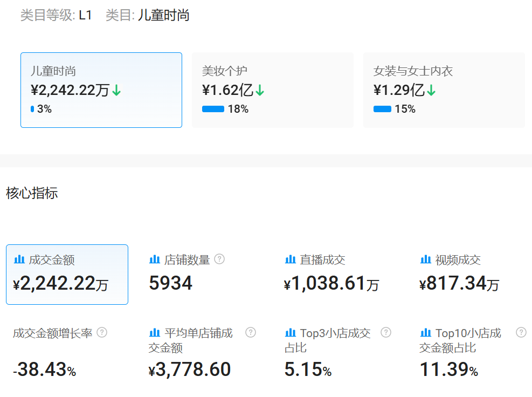This screenshot has height=397, width=532.
Task: Click the bar chart icon beside 店铺数量
Action: coord(155,259)
